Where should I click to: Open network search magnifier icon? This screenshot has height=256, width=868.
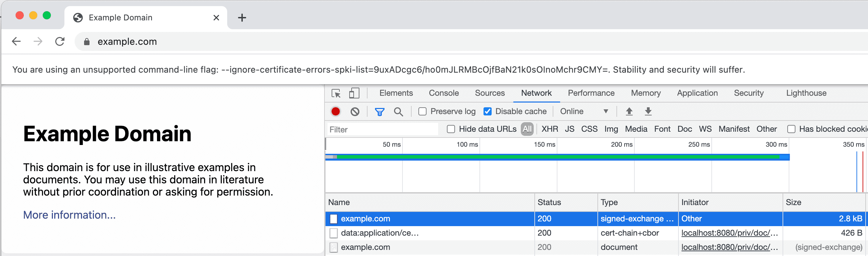pyautogui.click(x=398, y=111)
